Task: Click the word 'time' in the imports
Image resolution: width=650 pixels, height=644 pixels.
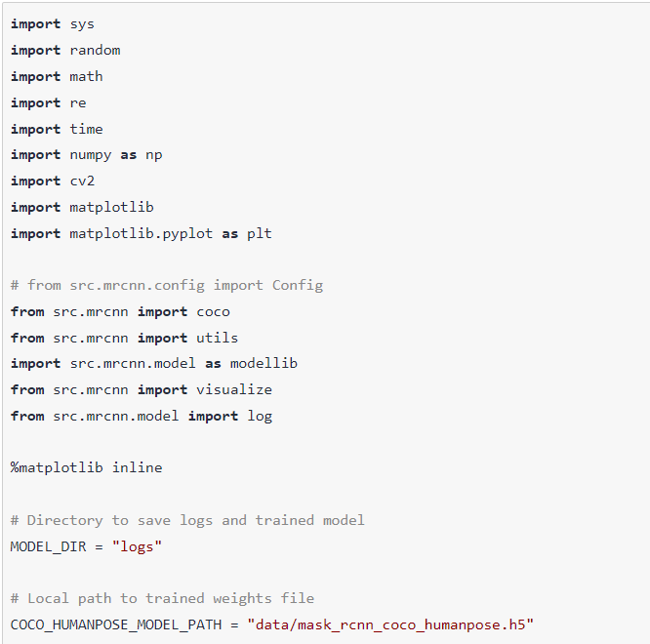Action: tap(86, 129)
